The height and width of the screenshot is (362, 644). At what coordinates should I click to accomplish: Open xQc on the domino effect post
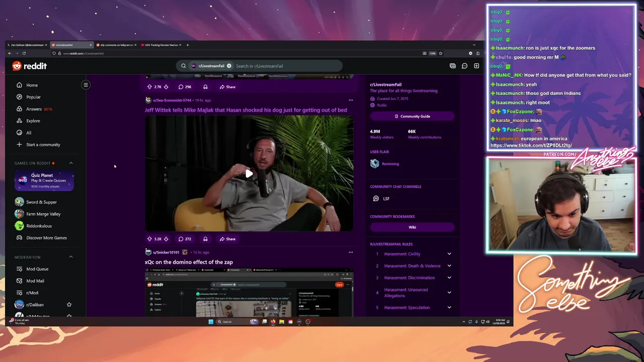[x=189, y=262]
